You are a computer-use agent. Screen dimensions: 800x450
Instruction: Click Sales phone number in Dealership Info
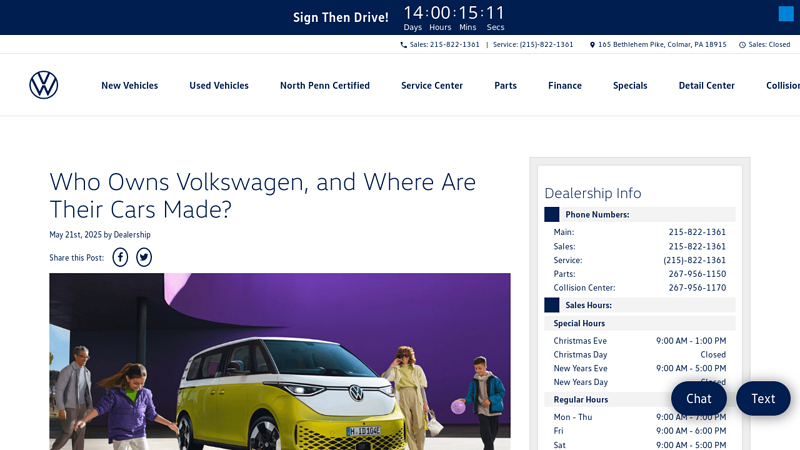pos(697,246)
